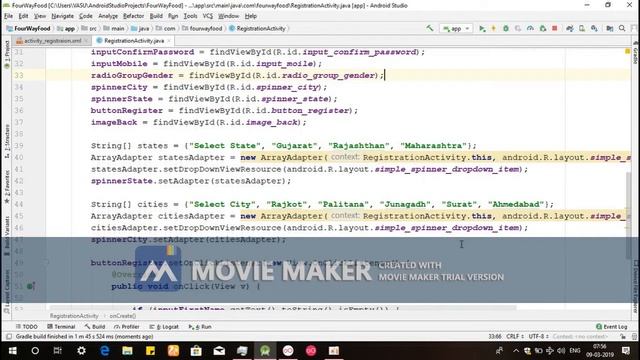
Task: Open the Windows Start menu
Action: point(13,351)
